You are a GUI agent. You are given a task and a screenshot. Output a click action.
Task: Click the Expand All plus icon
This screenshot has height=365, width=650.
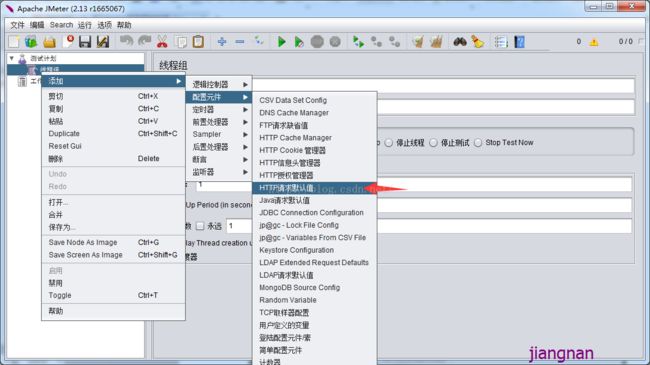222,42
